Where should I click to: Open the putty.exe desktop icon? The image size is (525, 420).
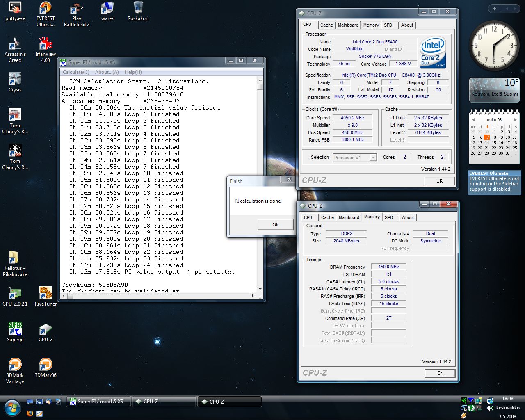[15, 11]
